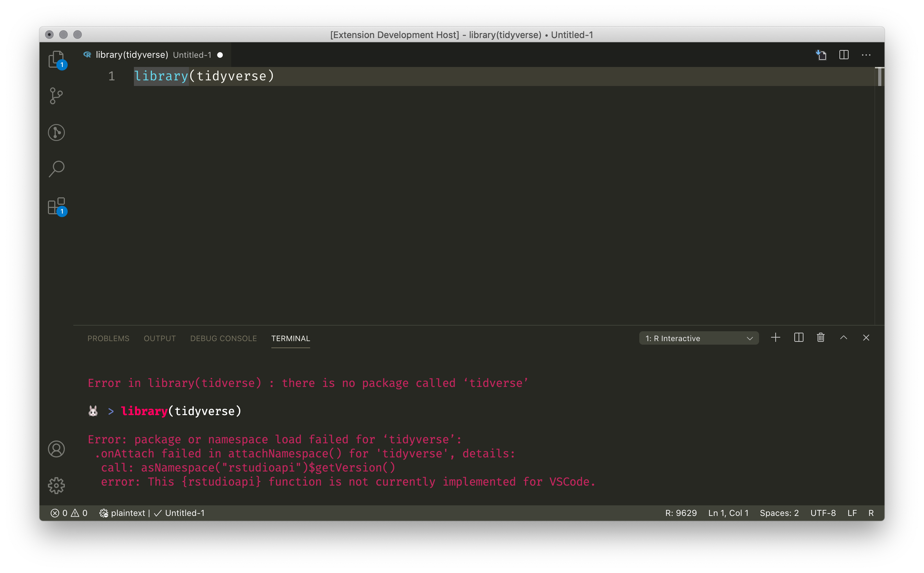Image resolution: width=924 pixels, height=573 pixels.
Task: Click the '.onAttach failed in attachNamespace()' line
Action: pyautogui.click(x=305, y=454)
